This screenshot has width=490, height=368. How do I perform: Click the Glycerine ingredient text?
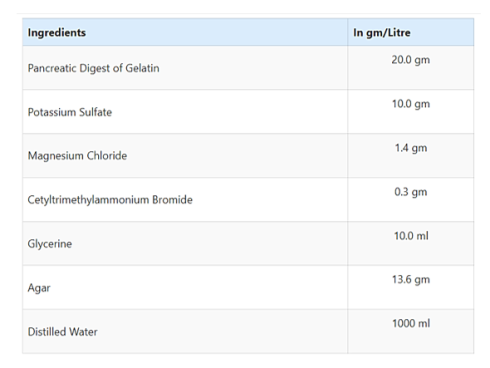click(50, 244)
